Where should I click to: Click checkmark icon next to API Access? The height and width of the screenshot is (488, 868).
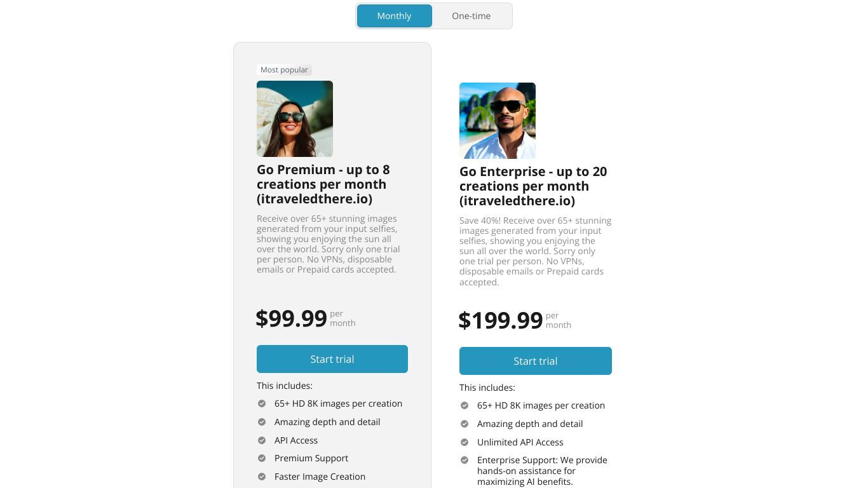(262, 440)
